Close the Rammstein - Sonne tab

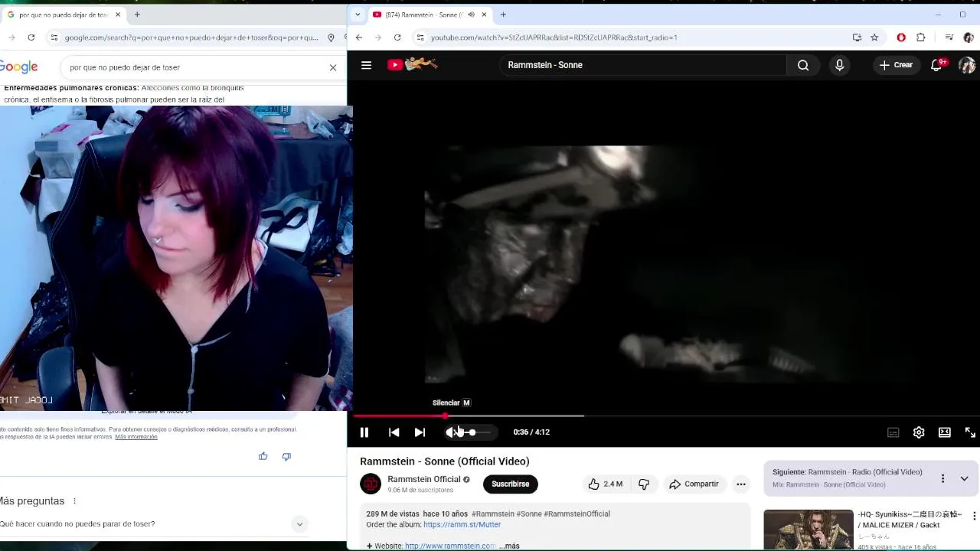pyautogui.click(x=484, y=15)
